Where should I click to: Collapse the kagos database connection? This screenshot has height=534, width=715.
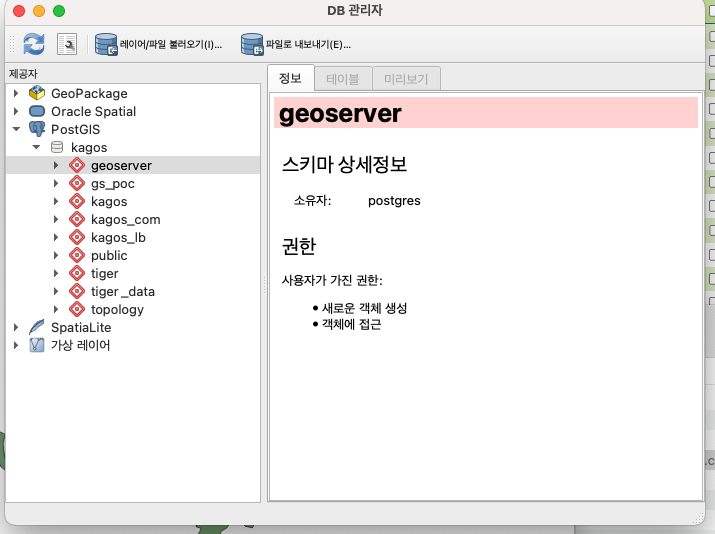tap(36, 147)
